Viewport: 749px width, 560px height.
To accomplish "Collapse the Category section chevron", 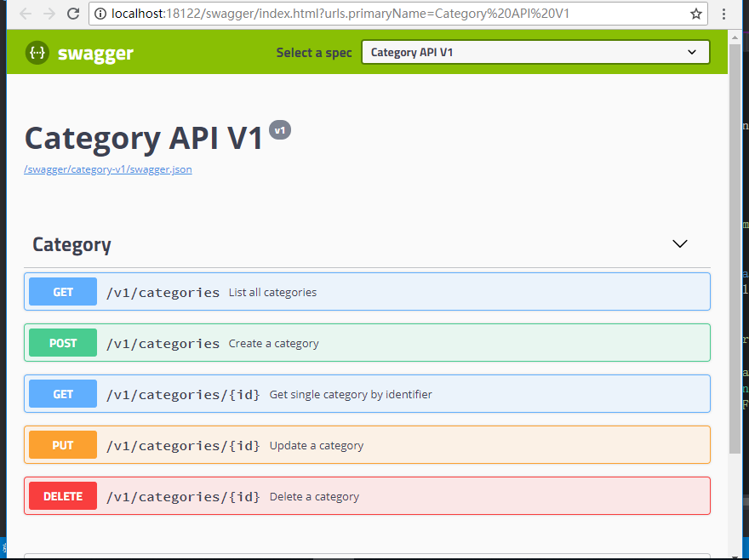I will coord(680,243).
